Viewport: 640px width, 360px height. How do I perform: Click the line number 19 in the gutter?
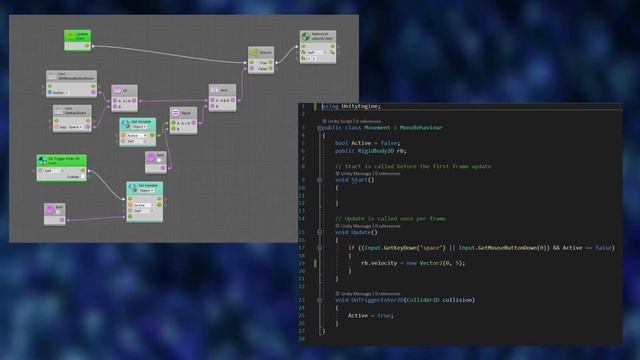pos(302,263)
